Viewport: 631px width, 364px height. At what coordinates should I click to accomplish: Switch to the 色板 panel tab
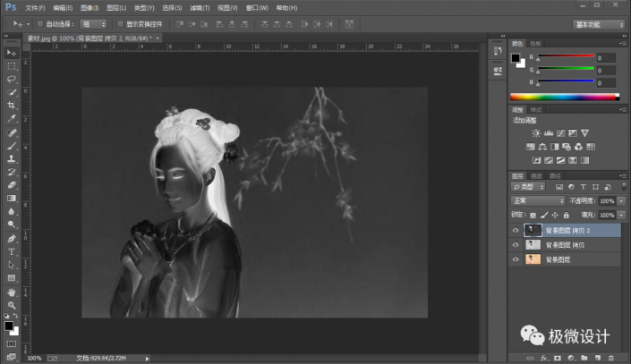tap(535, 43)
